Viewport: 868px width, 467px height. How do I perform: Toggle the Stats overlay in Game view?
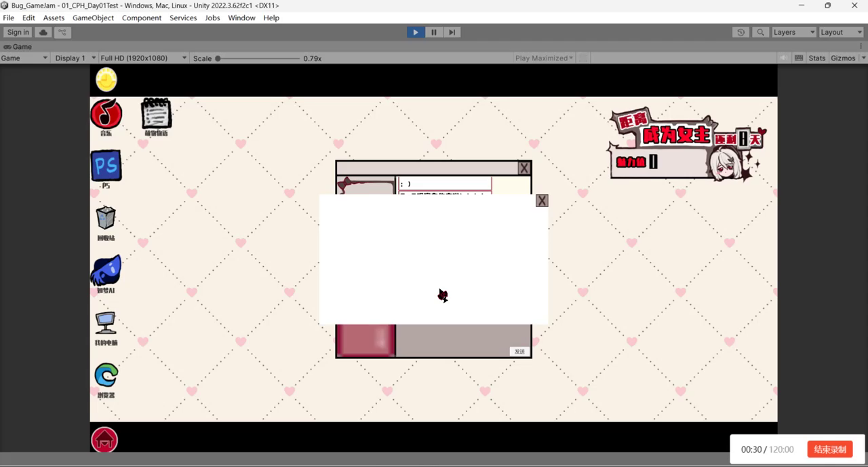pyautogui.click(x=816, y=58)
